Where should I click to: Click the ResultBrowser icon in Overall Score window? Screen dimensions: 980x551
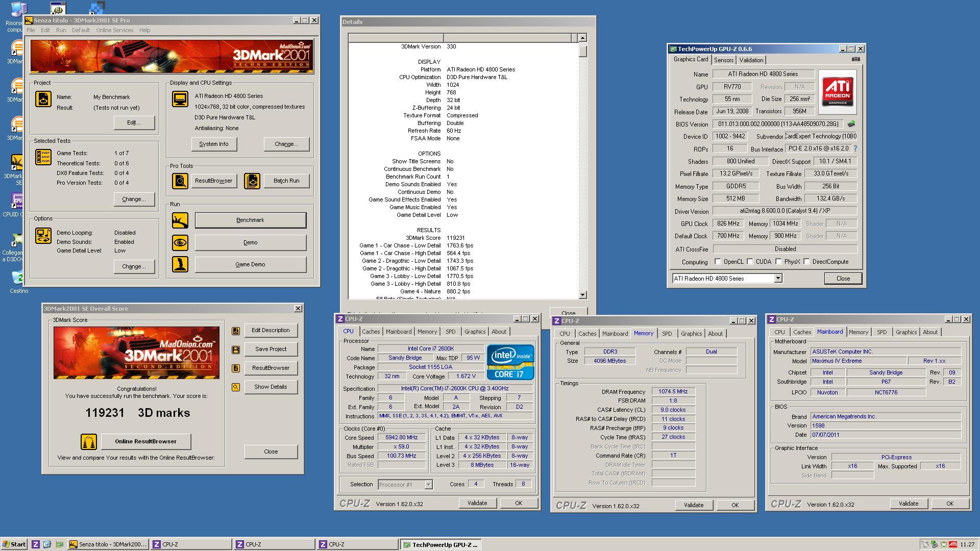coord(235,368)
